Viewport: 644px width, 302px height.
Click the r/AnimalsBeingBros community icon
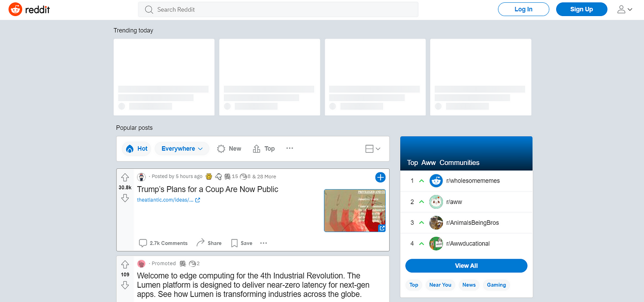[x=436, y=222]
